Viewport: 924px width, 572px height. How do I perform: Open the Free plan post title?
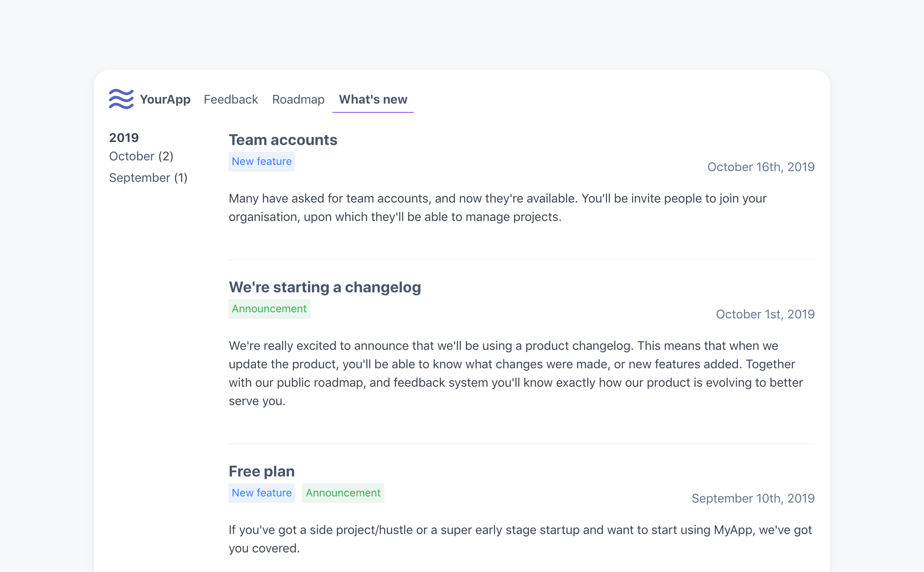[262, 471]
